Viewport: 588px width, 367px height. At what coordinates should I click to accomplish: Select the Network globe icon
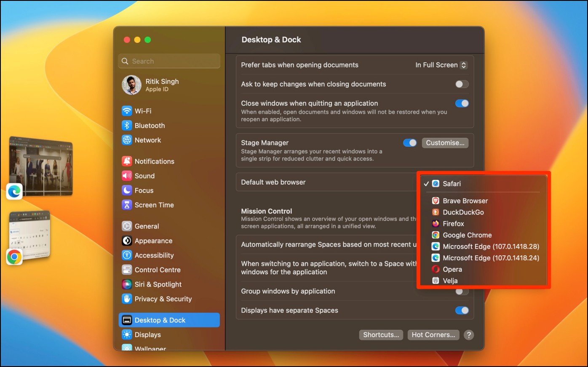(x=127, y=140)
